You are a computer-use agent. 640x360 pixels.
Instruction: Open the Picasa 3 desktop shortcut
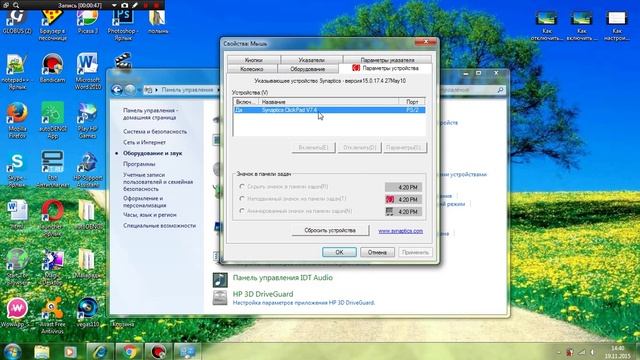[x=87, y=21]
